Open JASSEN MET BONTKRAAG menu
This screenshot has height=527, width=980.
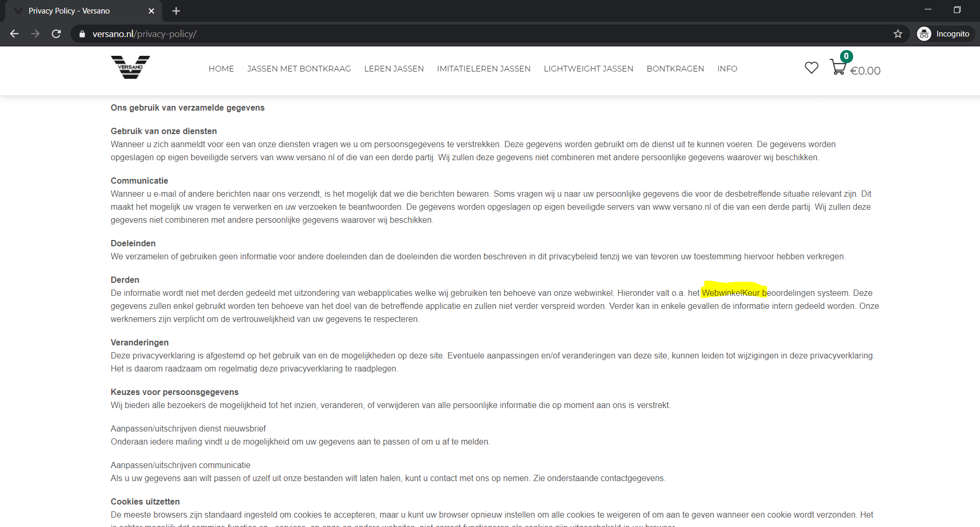(x=299, y=69)
